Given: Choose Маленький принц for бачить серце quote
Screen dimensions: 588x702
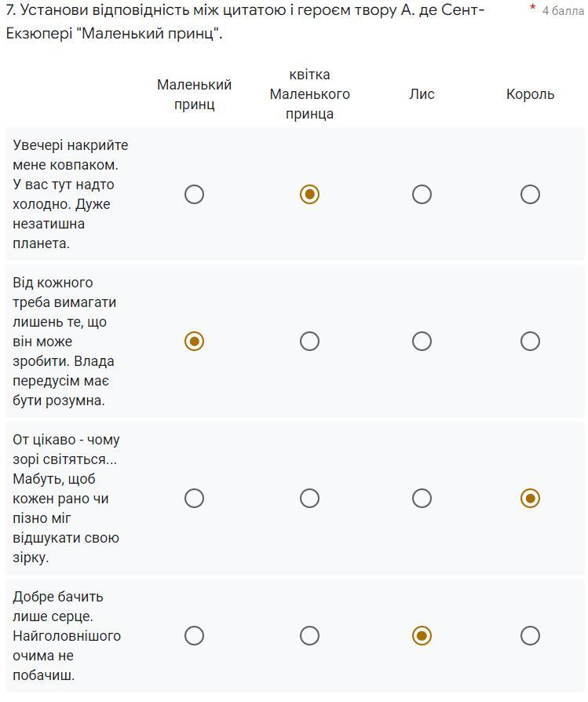Looking at the screenshot, I should pos(194,636).
